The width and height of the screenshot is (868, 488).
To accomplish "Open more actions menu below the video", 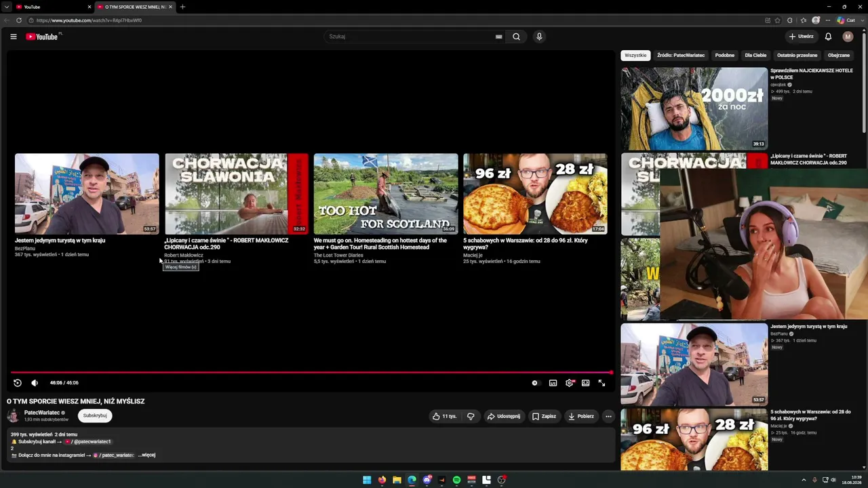I will click(608, 416).
